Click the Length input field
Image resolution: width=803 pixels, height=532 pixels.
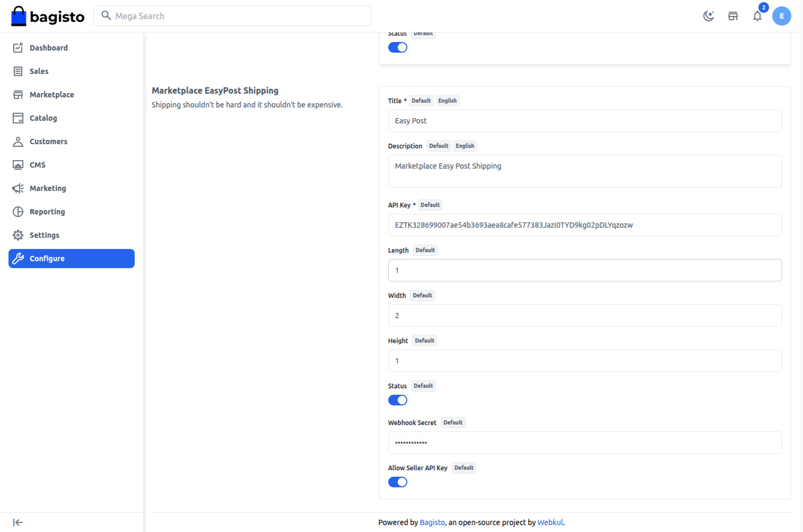(585, 270)
